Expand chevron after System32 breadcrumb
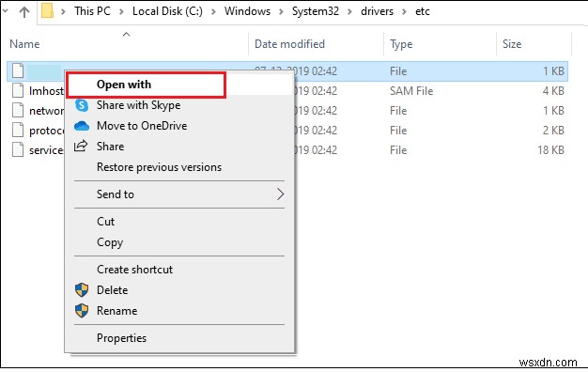 click(x=349, y=11)
